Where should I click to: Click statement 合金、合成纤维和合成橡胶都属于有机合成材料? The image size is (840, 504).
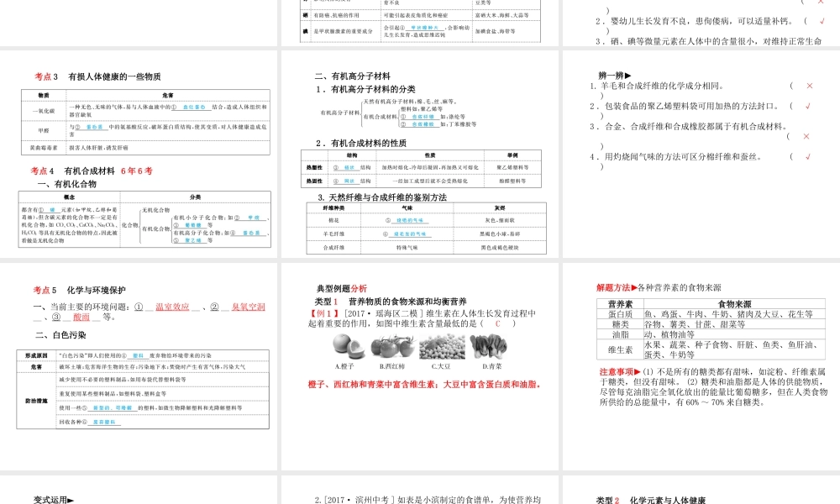(689, 126)
